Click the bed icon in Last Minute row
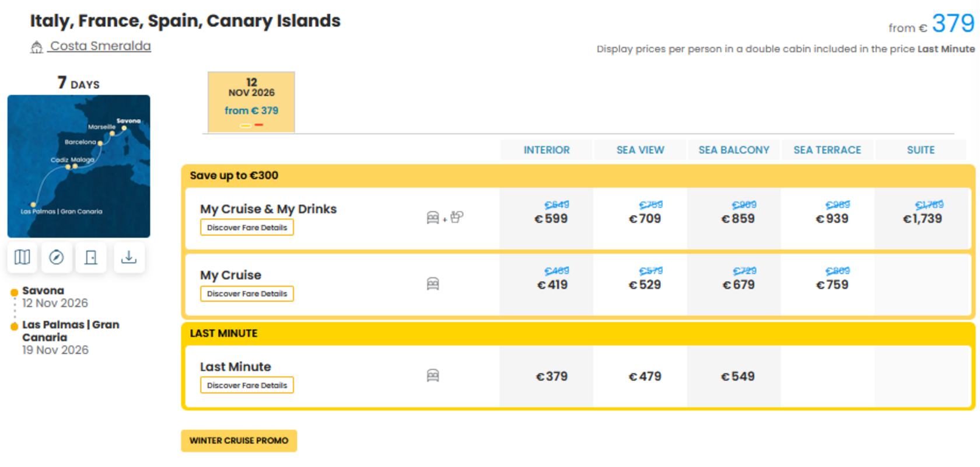The height and width of the screenshot is (467, 980). click(433, 375)
